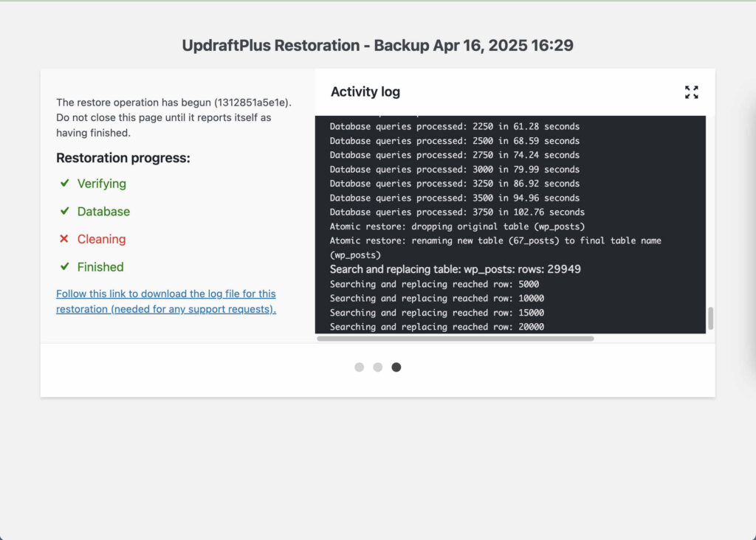
Task: Expand the Activity log to fullscreen
Action: coord(691,92)
